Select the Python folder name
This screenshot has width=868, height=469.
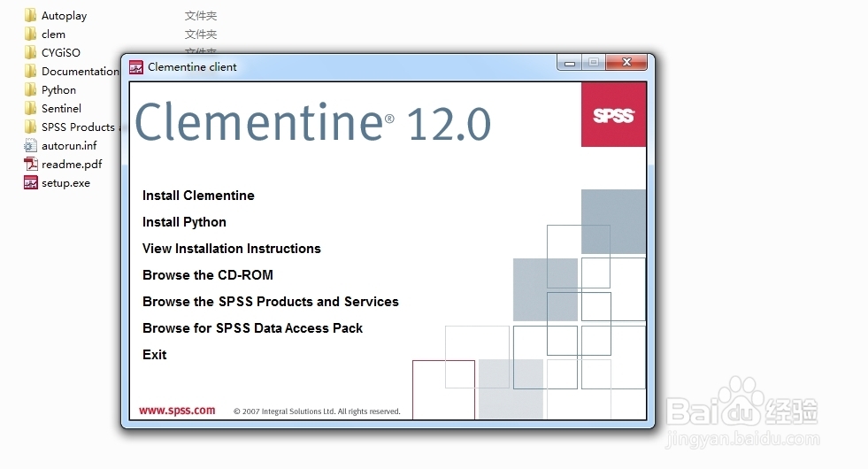coord(58,89)
